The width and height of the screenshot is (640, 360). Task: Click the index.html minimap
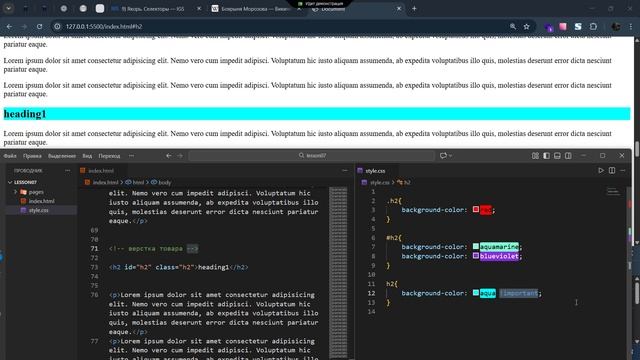[338, 273]
